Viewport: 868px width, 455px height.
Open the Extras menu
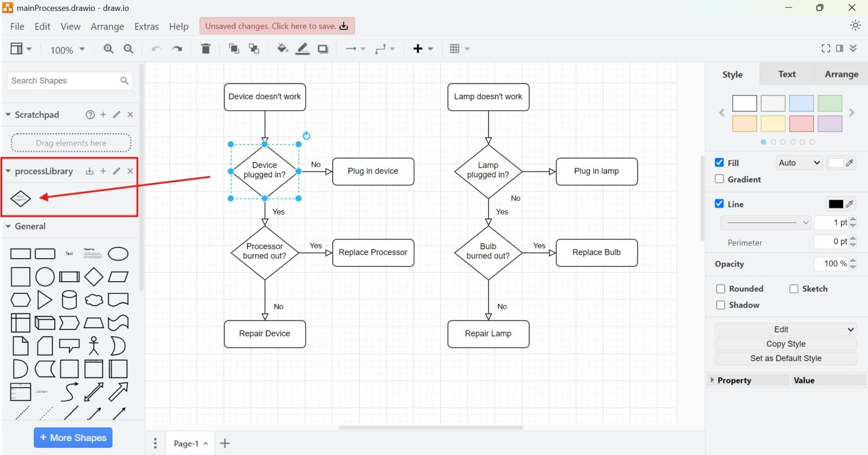[x=146, y=26]
